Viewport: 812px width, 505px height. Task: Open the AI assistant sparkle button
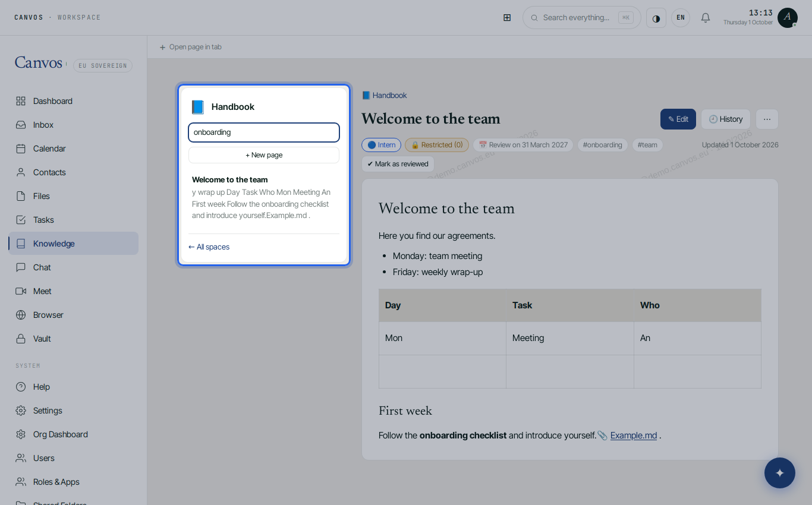tap(780, 473)
